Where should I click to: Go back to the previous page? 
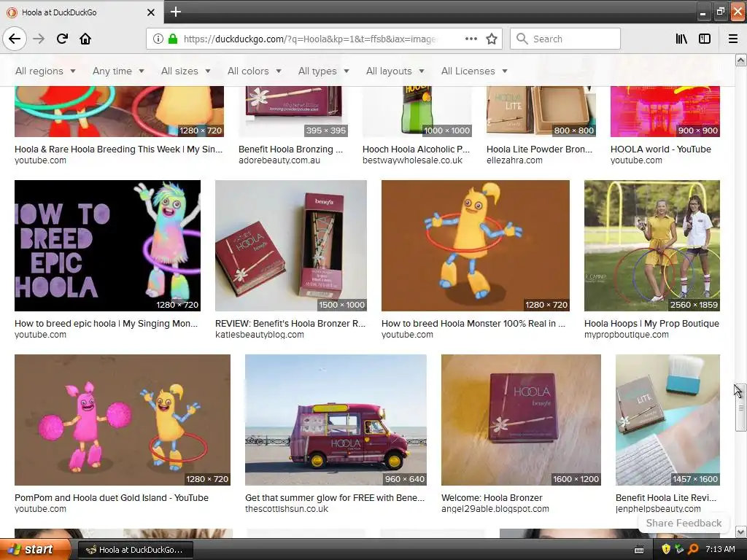coord(15,39)
